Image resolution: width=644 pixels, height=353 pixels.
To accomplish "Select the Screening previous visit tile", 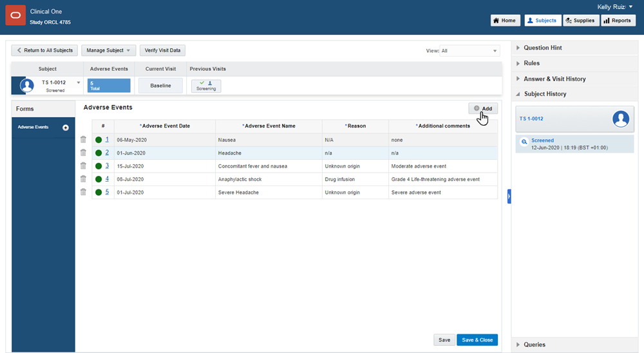I will tap(206, 86).
